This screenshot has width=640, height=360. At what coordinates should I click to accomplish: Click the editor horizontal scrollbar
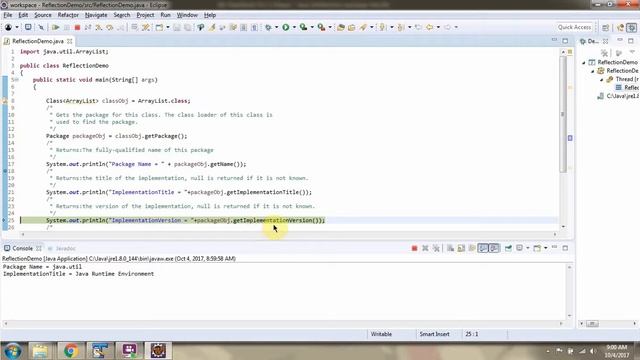[x=289, y=234]
